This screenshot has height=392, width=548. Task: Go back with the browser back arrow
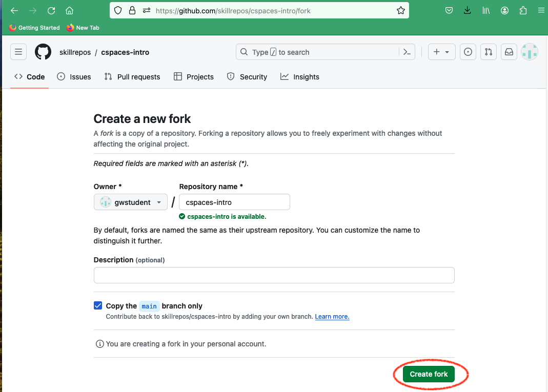tap(14, 10)
